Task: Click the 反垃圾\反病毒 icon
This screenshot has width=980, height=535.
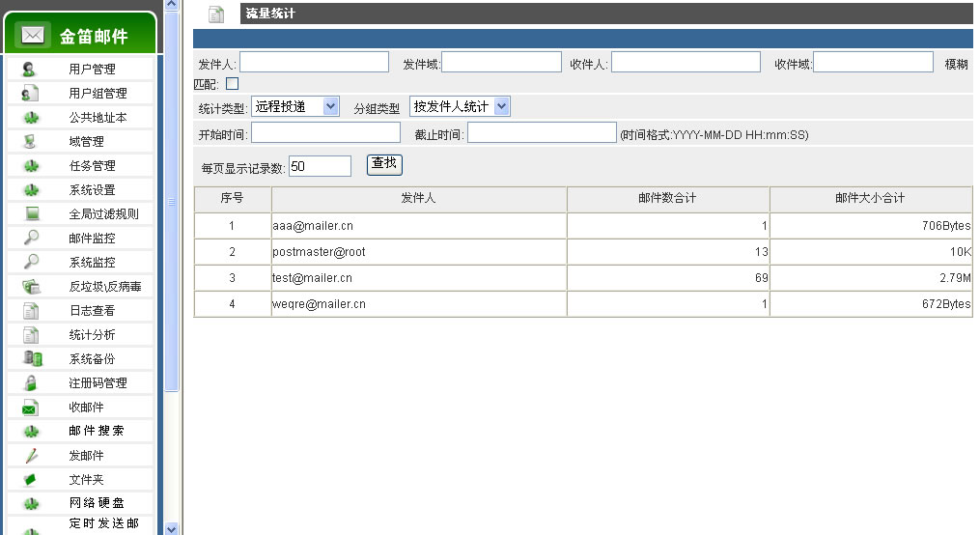Action: tap(30, 286)
